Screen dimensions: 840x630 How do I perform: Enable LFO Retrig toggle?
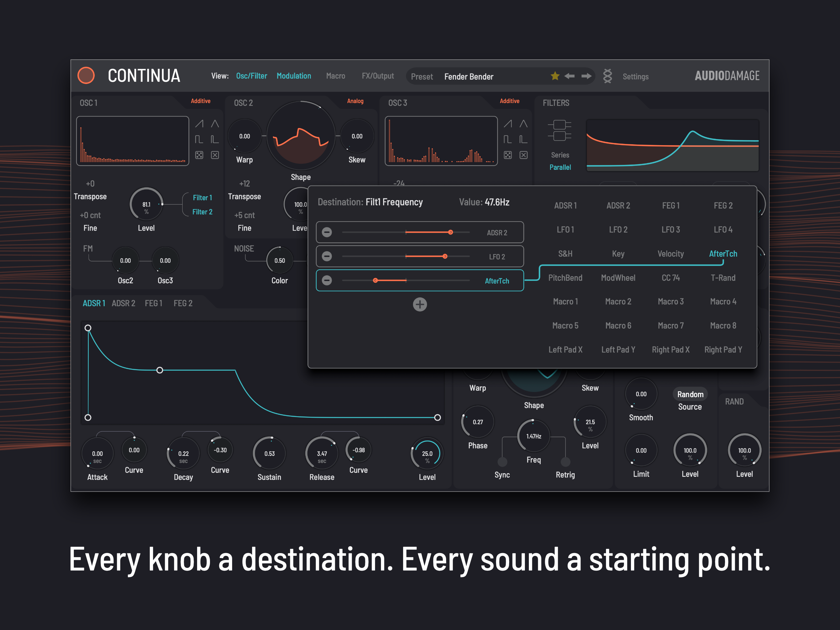tap(565, 462)
